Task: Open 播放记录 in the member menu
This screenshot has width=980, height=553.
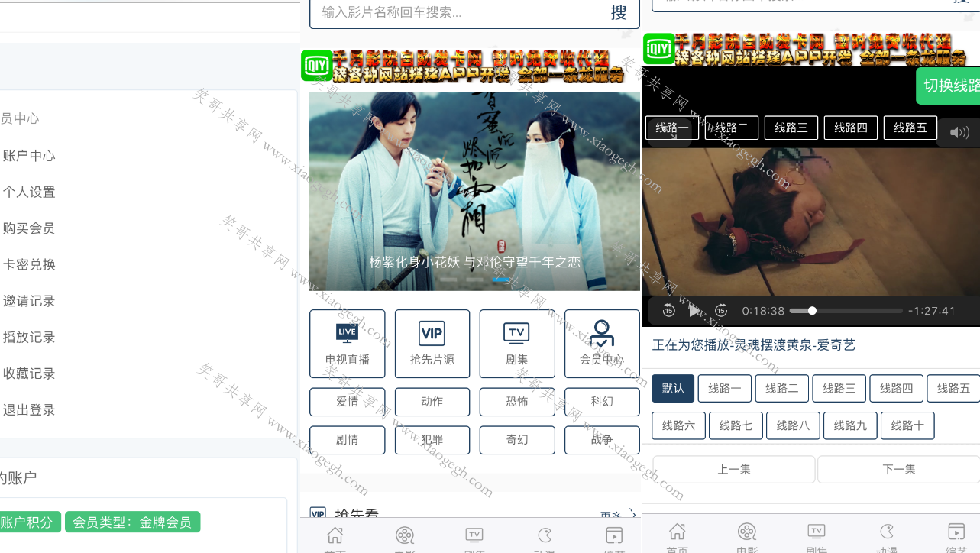Action: point(29,338)
